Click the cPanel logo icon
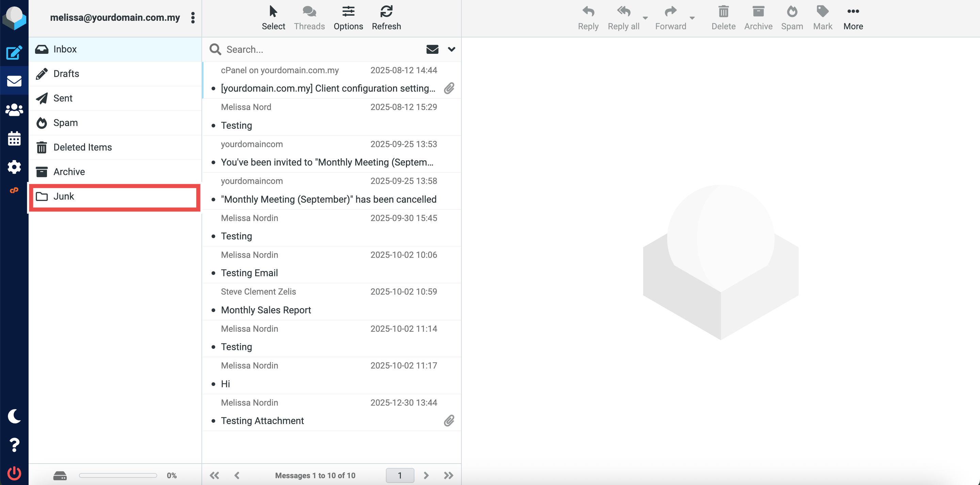Screen dimensions: 980x485 14,190
